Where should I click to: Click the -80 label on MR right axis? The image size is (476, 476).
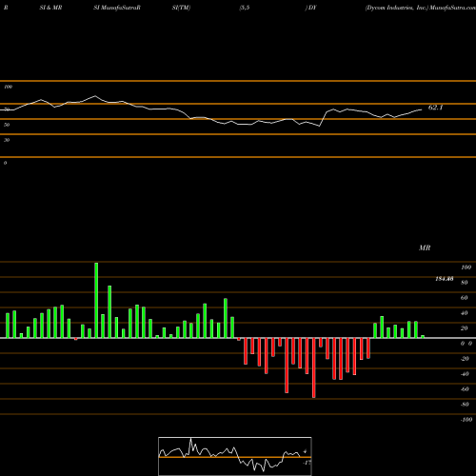[465, 405]
